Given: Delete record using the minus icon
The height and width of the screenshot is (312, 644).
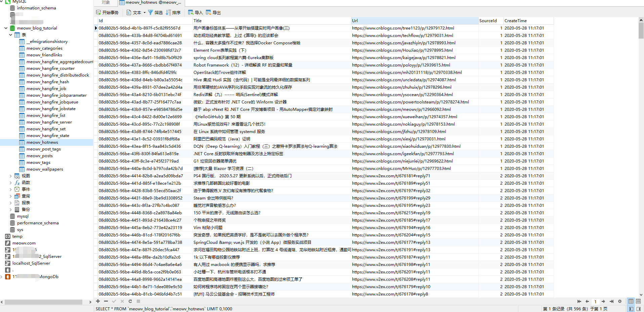Looking at the screenshot, I should 106,301.
